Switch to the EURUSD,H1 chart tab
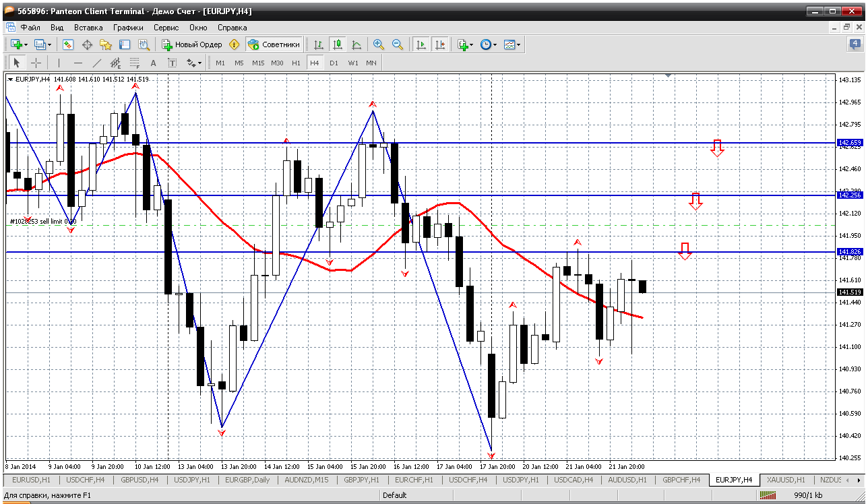 coord(32,480)
